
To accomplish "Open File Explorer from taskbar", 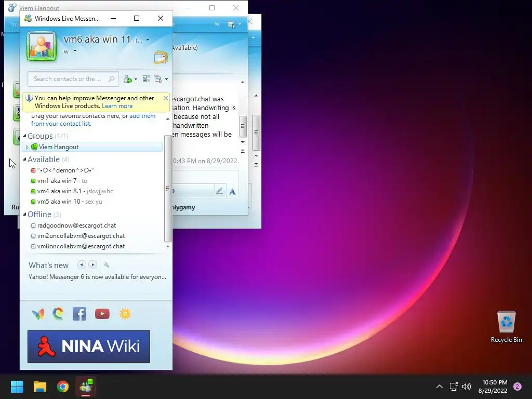I will click(x=40, y=387).
